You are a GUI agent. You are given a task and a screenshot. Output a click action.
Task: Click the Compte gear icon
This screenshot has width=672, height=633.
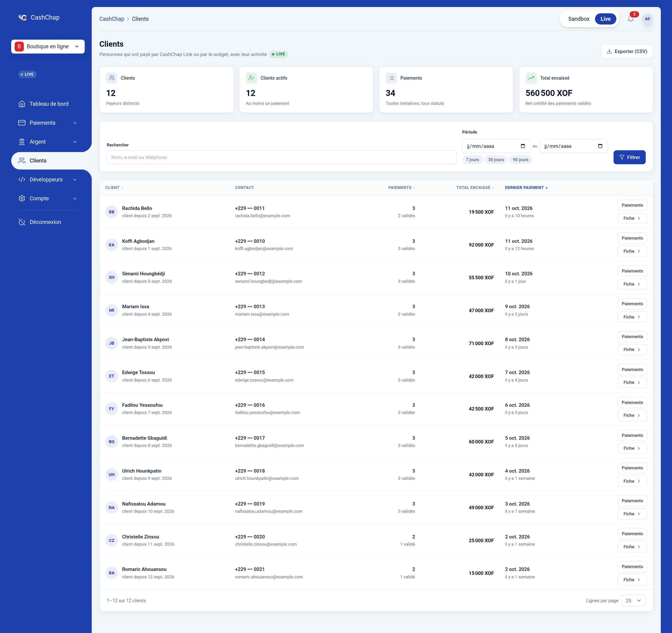coord(22,199)
